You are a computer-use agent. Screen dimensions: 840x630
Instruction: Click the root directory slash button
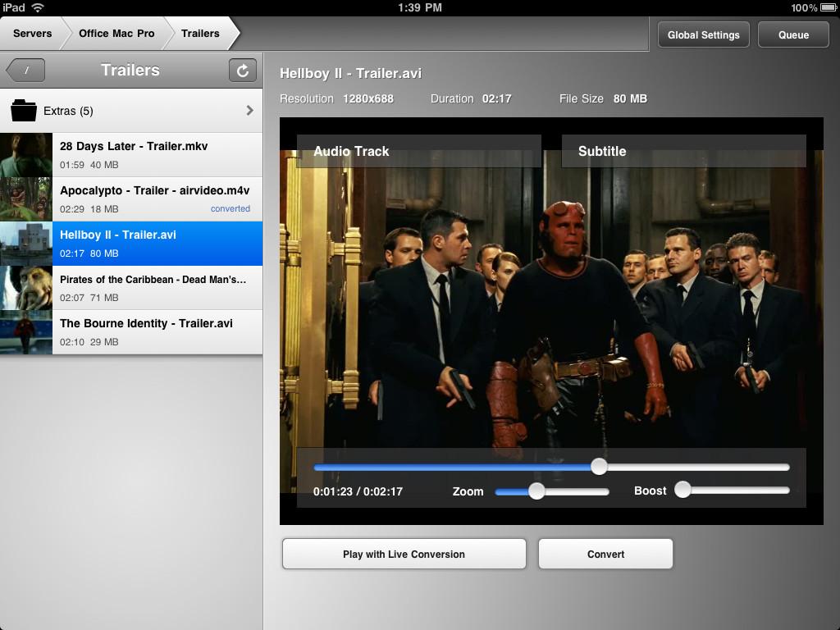pyautogui.click(x=25, y=70)
